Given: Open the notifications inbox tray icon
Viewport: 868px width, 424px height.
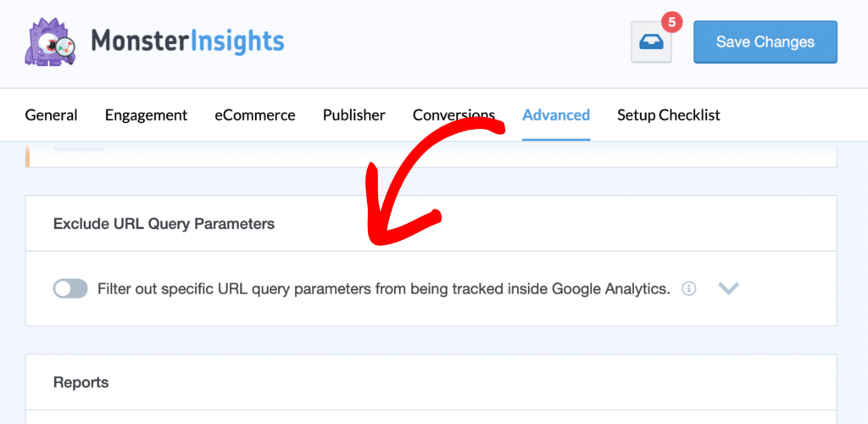Looking at the screenshot, I should [651, 43].
